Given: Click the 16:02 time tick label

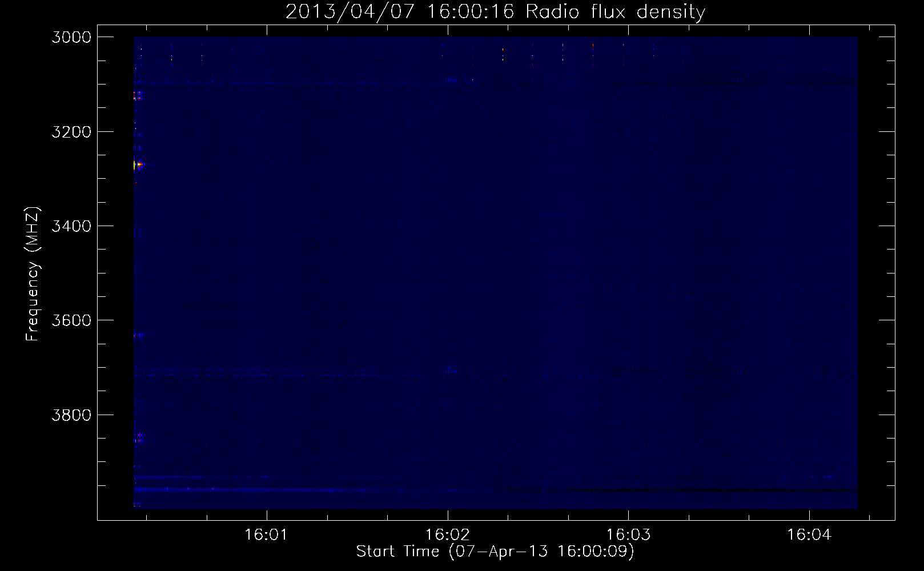Looking at the screenshot, I should 448,535.
